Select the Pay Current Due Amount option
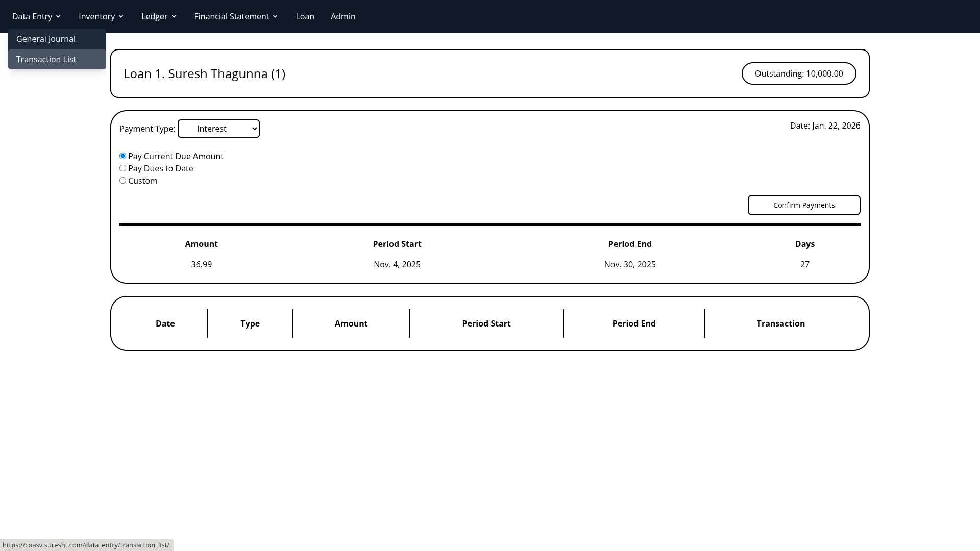The width and height of the screenshot is (980, 551). [122, 156]
